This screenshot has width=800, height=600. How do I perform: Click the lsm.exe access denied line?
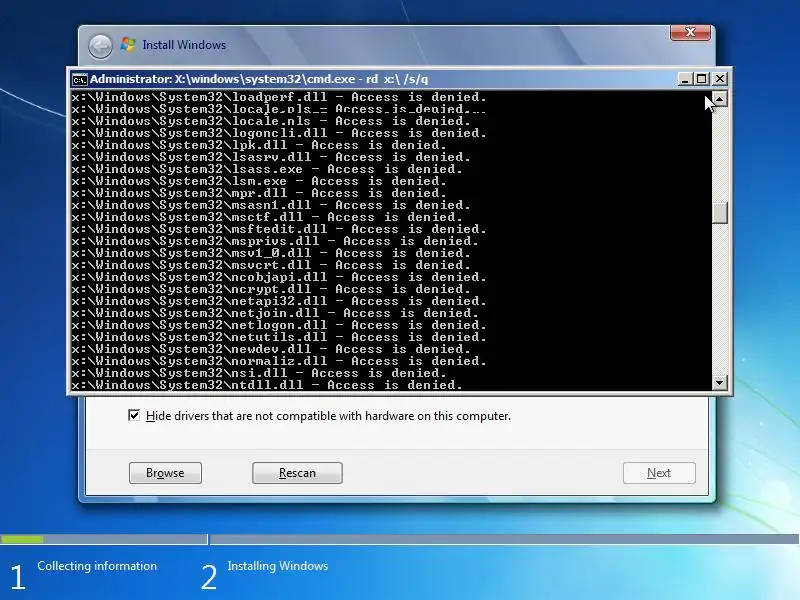pyautogui.click(x=259, y=181)
